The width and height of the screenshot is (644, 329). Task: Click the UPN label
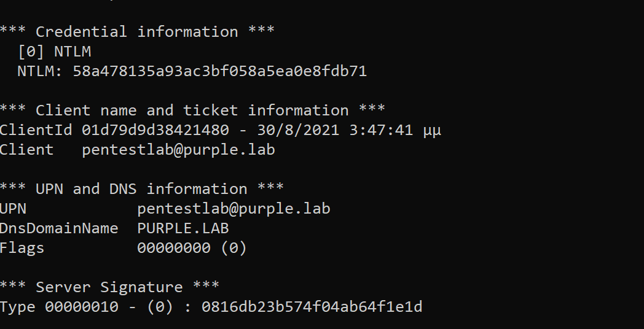point(14,209)
